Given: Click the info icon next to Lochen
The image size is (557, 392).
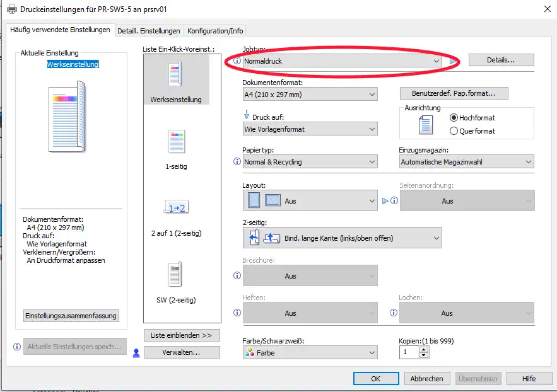Looking at the screenshot, I should 394,313.
